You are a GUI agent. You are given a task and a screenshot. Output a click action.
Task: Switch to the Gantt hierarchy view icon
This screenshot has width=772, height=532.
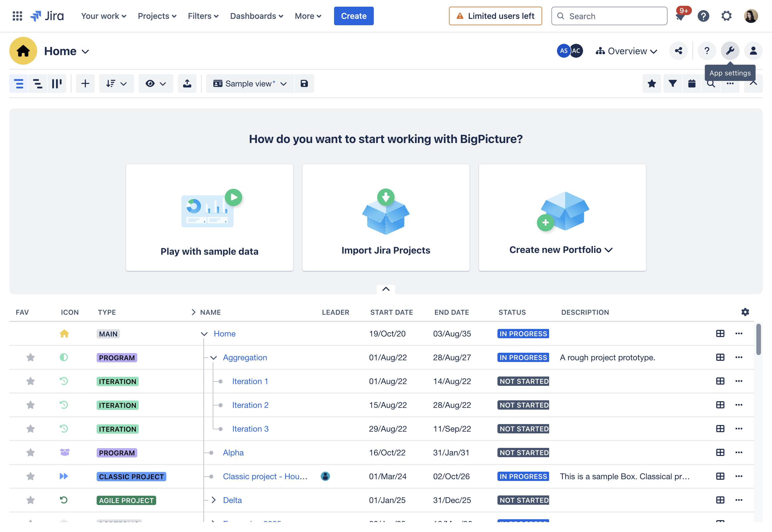pyautogui.click(x=38, y=84)
